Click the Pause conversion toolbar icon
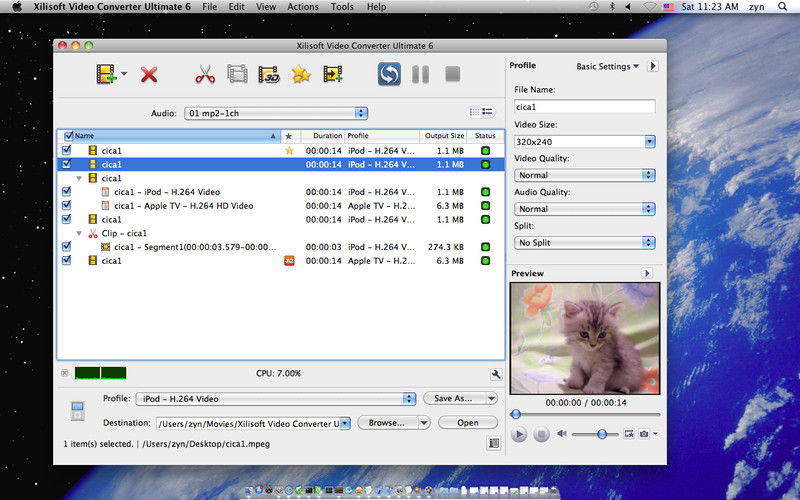The image size is (800, 500). 420,74
